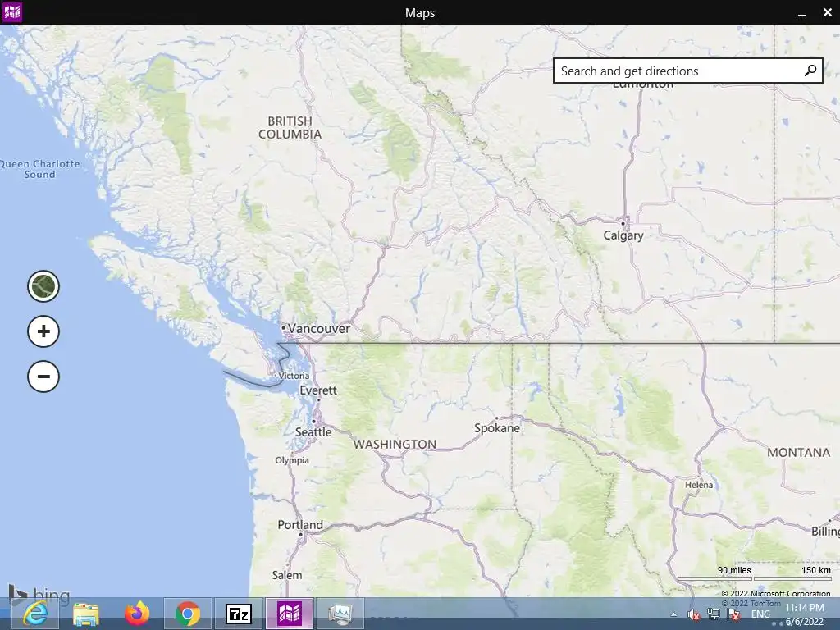Click the Bing logo
Viewport: 840px width, 630px height.
coord(39,596)
